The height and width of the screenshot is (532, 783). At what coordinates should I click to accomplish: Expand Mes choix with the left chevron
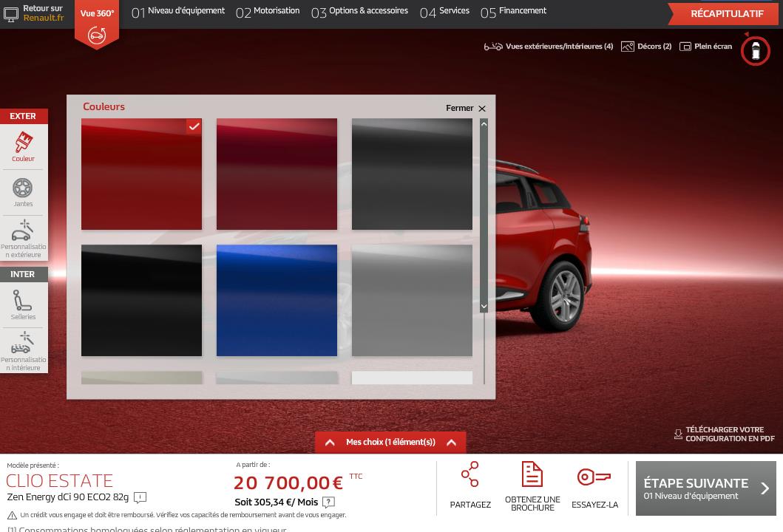(x=330, y=443)
